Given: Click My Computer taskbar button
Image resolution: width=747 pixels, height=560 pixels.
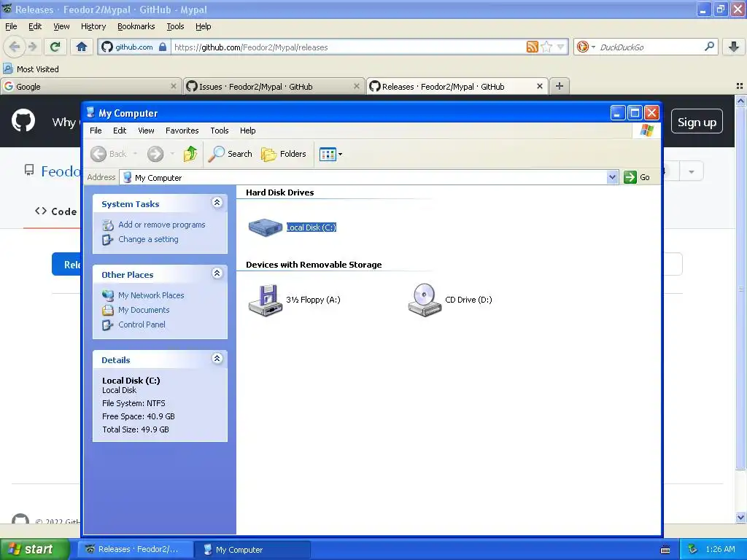Looking at the screenshot, I should pyautogui.click(x=252, y=549).
